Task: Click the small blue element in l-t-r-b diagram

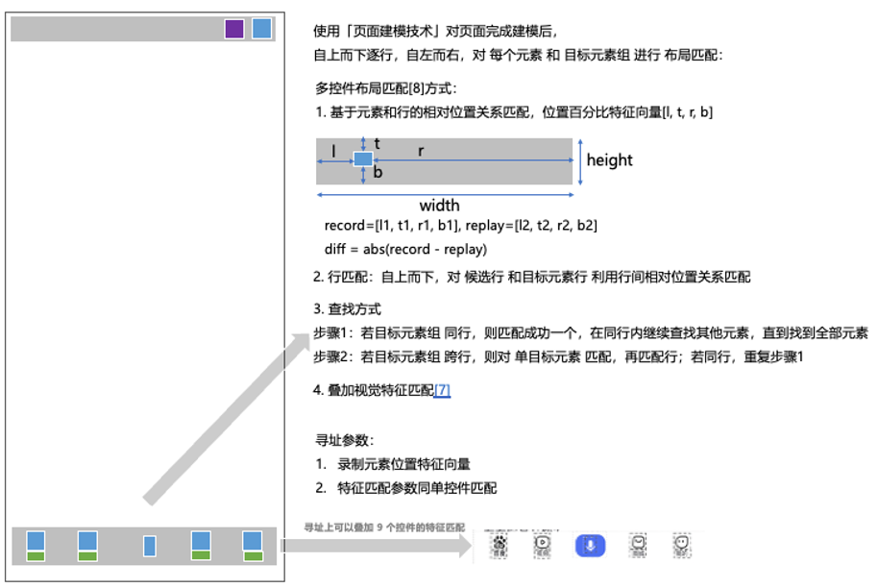Action: click(x=363, y=159)
